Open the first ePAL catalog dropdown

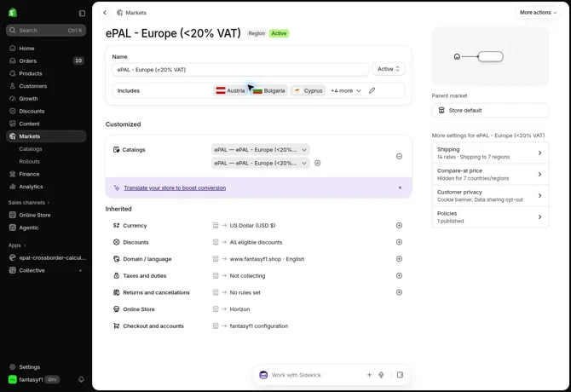[261, 150]
